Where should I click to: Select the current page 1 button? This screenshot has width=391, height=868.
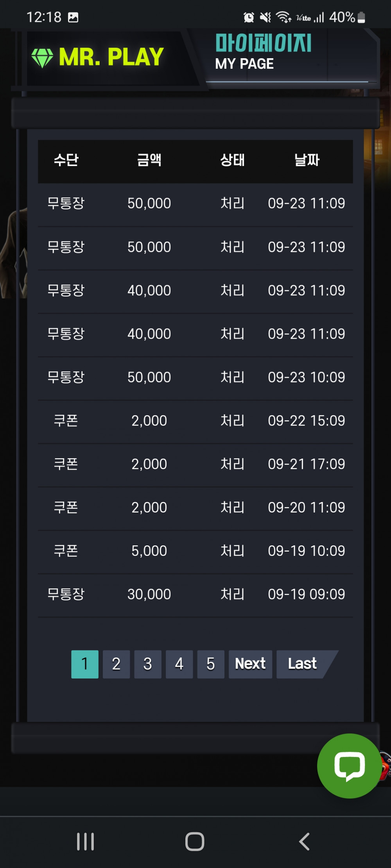[85, 664]
